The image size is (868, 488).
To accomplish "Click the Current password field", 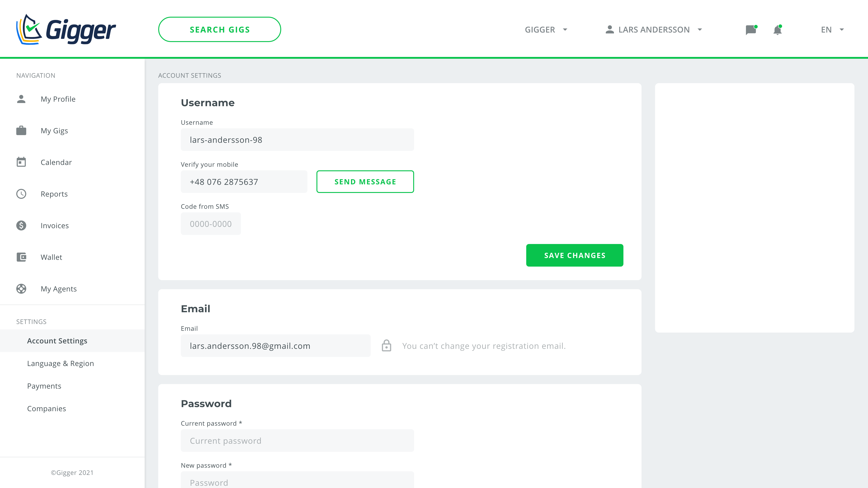I will pyautogui.click(x=297, y=441).
